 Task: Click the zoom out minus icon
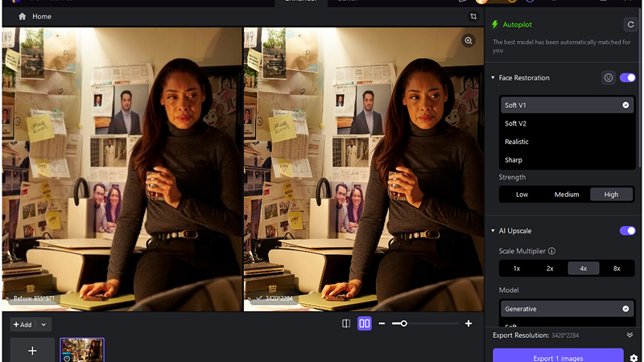coord(382,323)
